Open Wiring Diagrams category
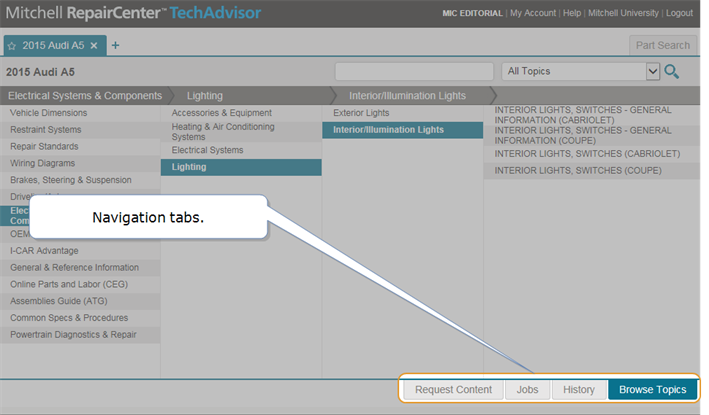Viewport: 709px width, 415px height. click(x=80, y=163)
